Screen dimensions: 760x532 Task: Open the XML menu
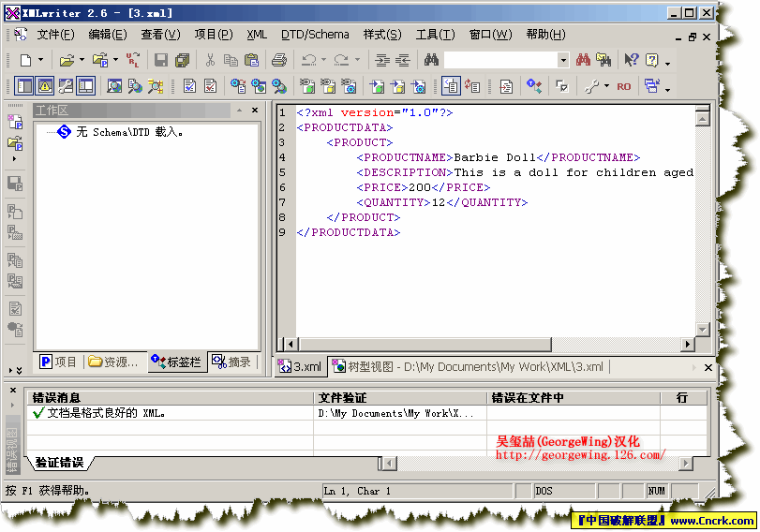(257, 35)
